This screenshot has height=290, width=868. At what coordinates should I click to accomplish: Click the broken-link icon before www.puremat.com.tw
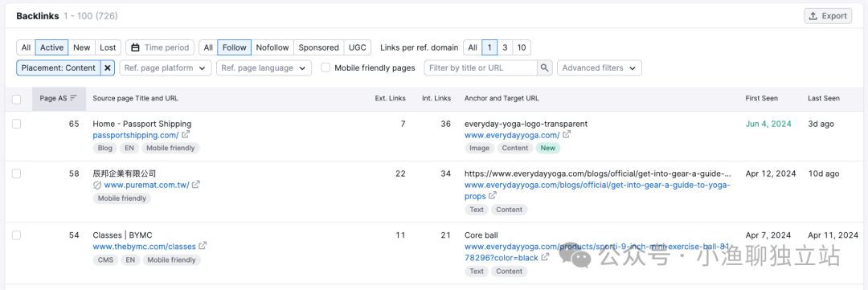(97, 185)
